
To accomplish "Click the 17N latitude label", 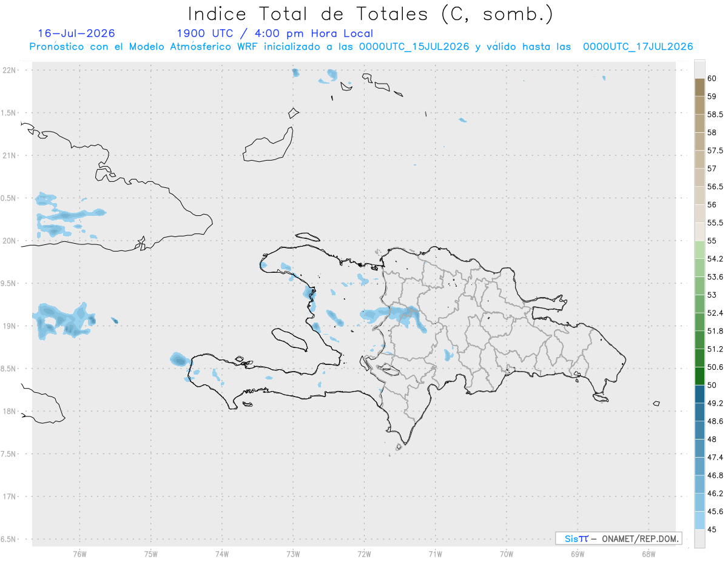I will tap(10, 497).
